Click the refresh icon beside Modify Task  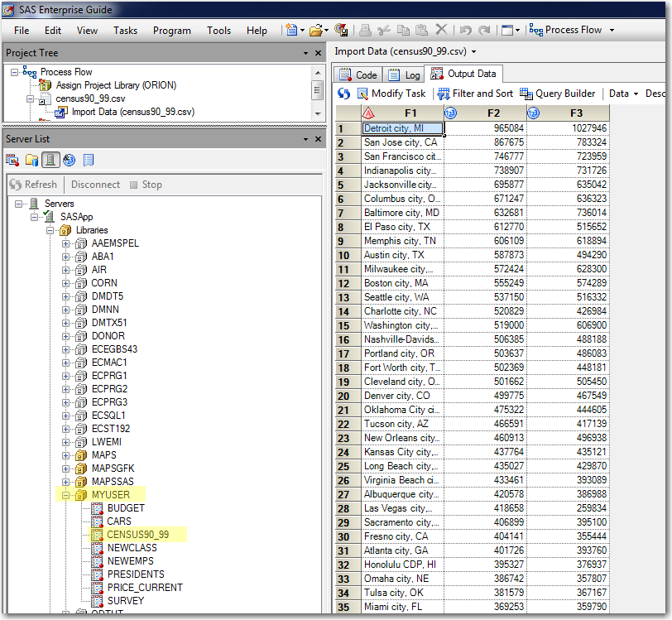click(x=343, y=94)
